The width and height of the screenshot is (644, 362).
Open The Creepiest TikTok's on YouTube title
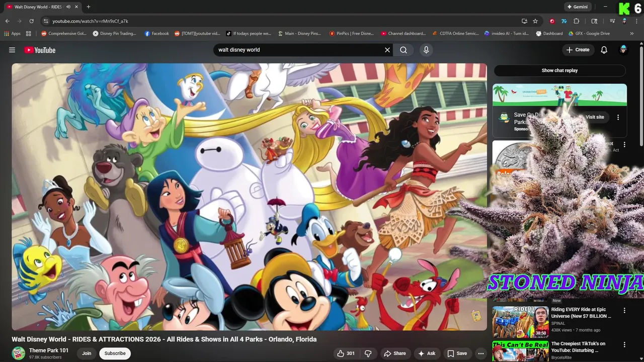point(578,347)
